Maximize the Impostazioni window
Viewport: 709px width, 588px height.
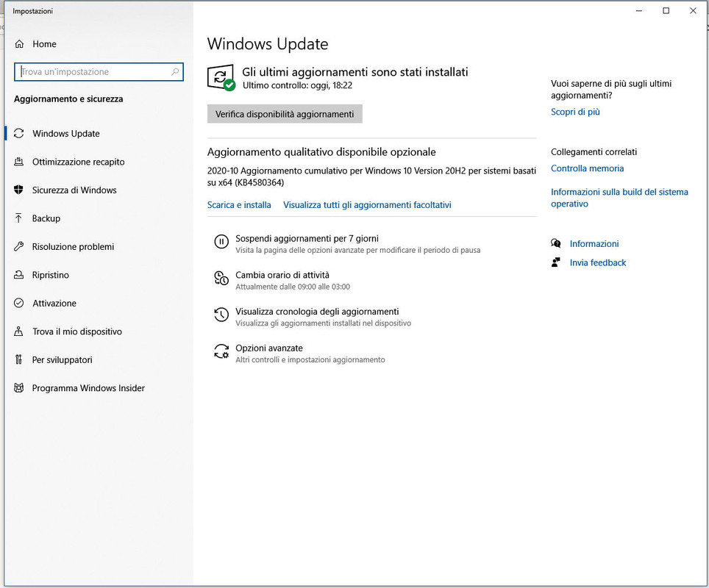(x=666, y=11)
